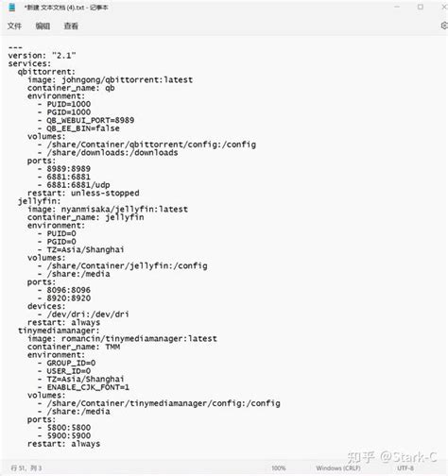Screen dimensions: 448x476
Task: Minimize the Notepad window
Action: pyautogui.click(x=397, y=7)
